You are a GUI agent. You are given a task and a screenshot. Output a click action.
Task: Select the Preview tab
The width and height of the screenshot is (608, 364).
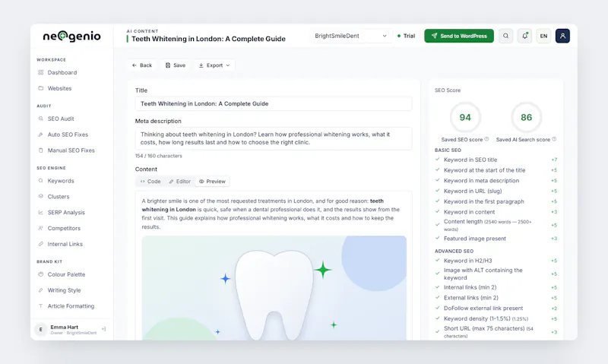[x=212, y=182]
